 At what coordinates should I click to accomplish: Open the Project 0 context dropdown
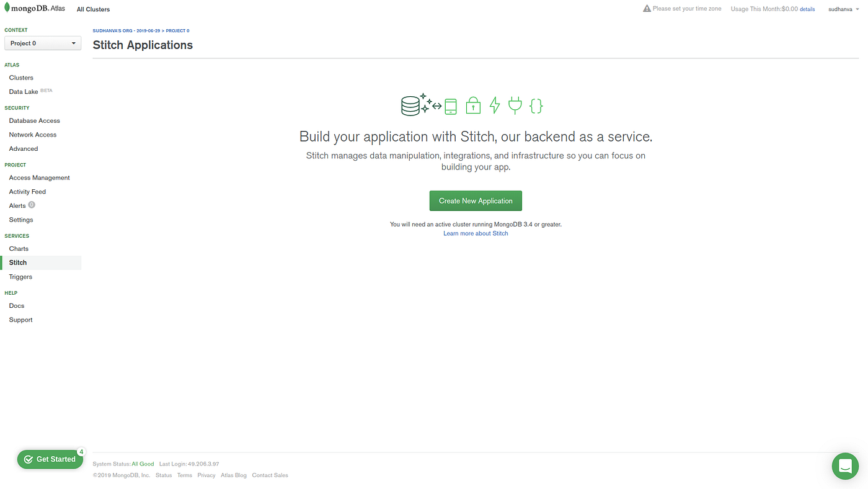coord(43,42)
